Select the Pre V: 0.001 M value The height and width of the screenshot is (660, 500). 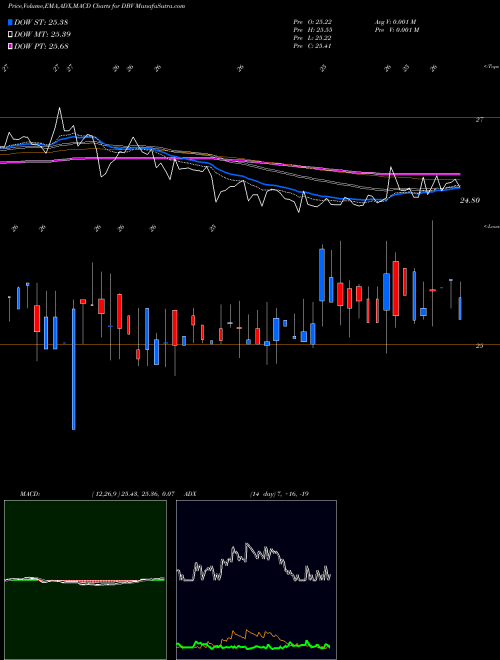click(396, 30)
